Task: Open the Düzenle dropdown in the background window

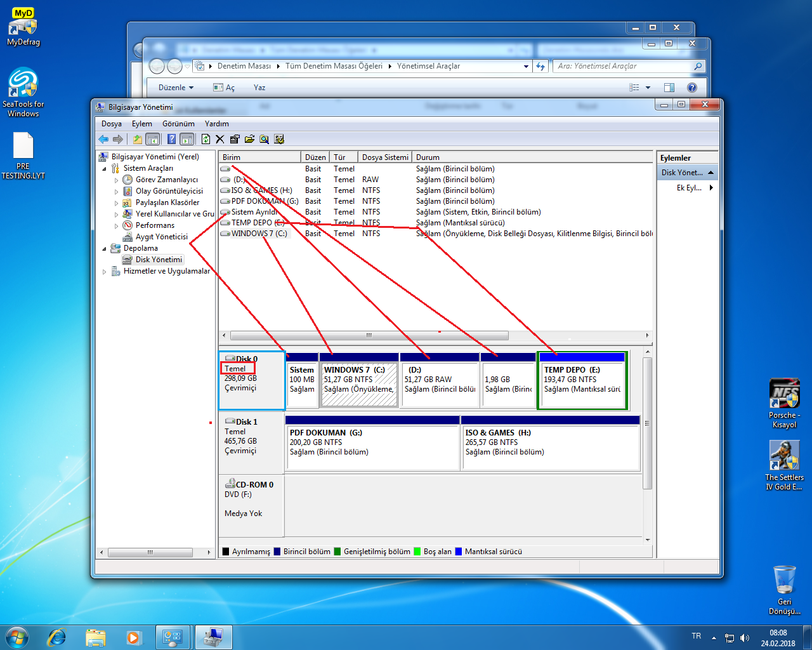Action: (x=176, y=88)
